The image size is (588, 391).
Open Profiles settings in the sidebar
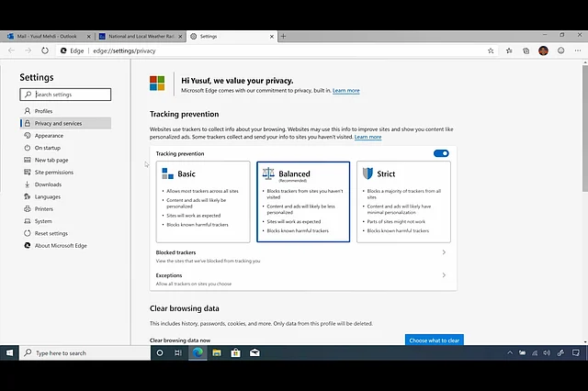coord(65,111)
